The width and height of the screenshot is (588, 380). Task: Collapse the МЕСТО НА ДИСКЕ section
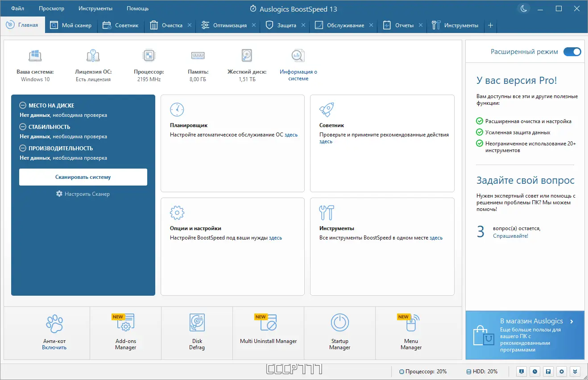coord(23,106)
